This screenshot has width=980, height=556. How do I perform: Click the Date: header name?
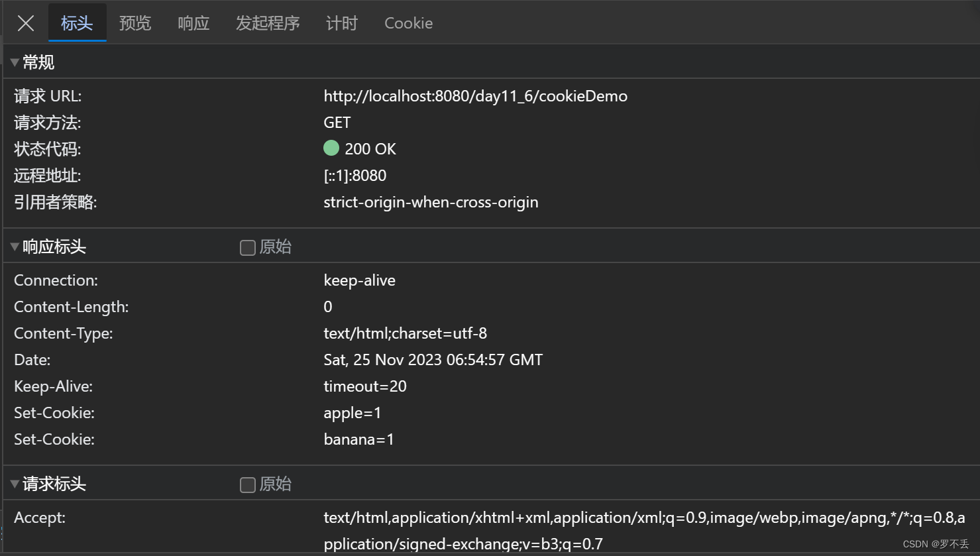click(32, 360)
